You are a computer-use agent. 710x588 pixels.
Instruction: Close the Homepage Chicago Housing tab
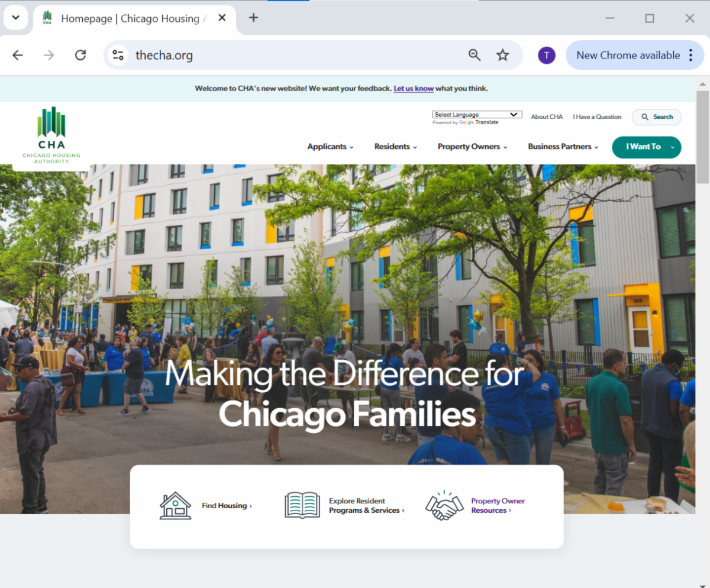click(x=222, y=18)
